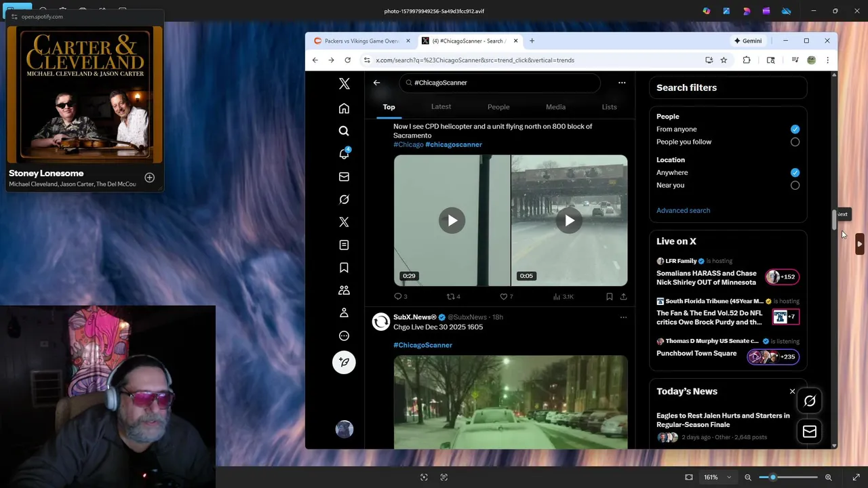Select the From anyone option

(795, 129)
